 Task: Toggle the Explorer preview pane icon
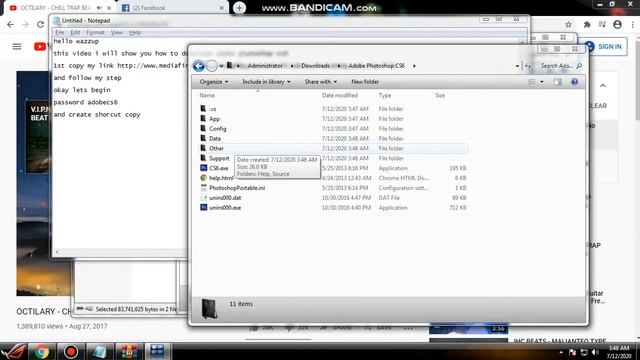(557, 82)
